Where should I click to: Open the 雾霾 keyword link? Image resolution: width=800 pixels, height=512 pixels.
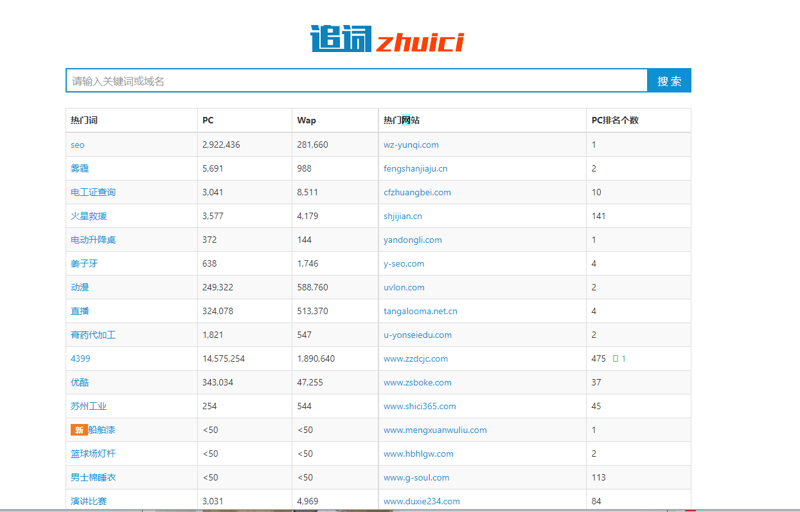(79, 169)
